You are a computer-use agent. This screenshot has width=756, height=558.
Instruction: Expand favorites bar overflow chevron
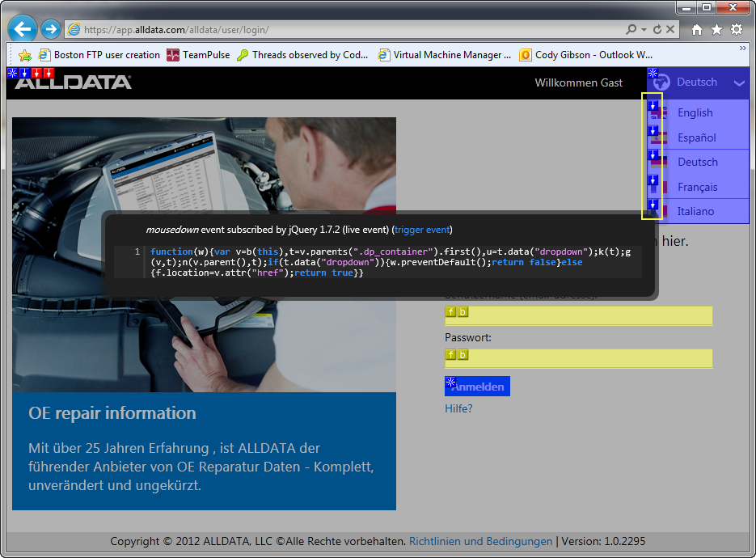click(742, 49)
